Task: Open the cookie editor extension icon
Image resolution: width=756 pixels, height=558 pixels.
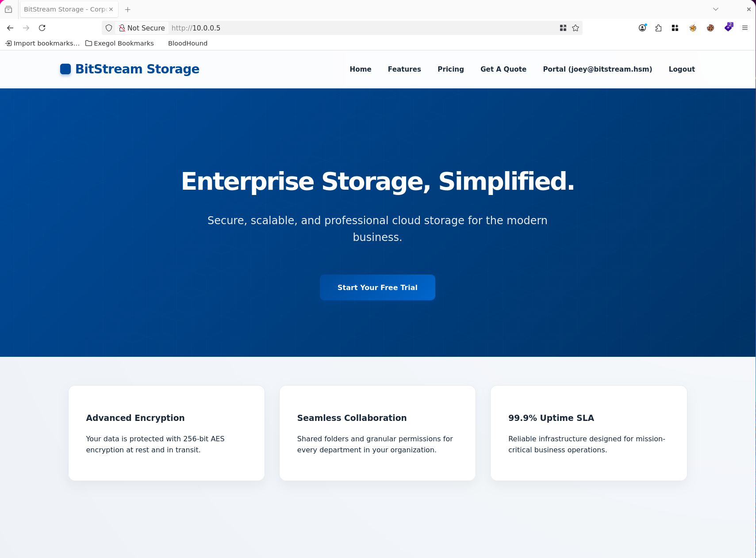Action: point(710,28)
